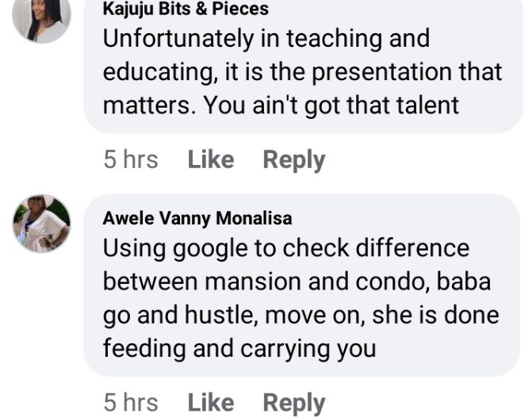
Task: Click the Awele Vanny Monalisa name
Action: click(197, 218)
